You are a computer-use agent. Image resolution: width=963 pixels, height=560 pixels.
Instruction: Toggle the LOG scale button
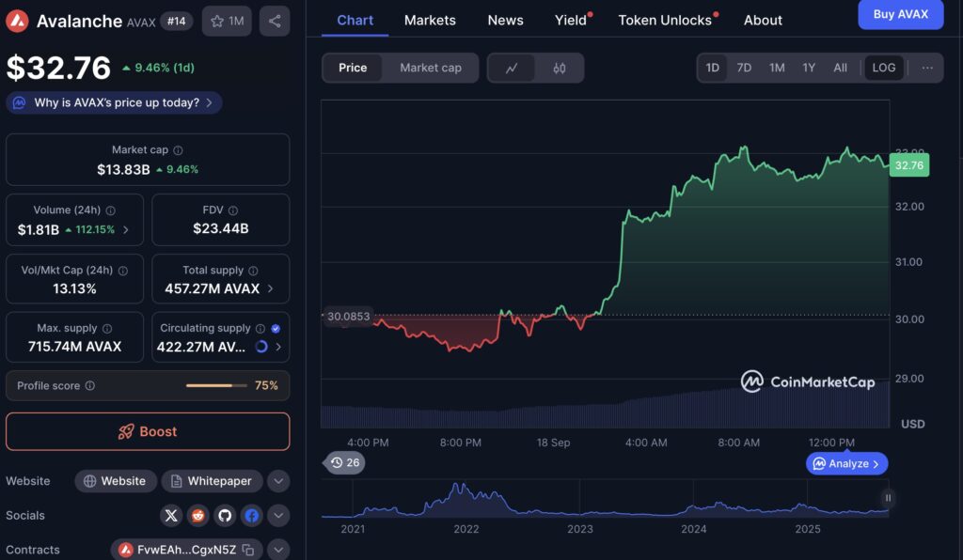tap(884, 68)
